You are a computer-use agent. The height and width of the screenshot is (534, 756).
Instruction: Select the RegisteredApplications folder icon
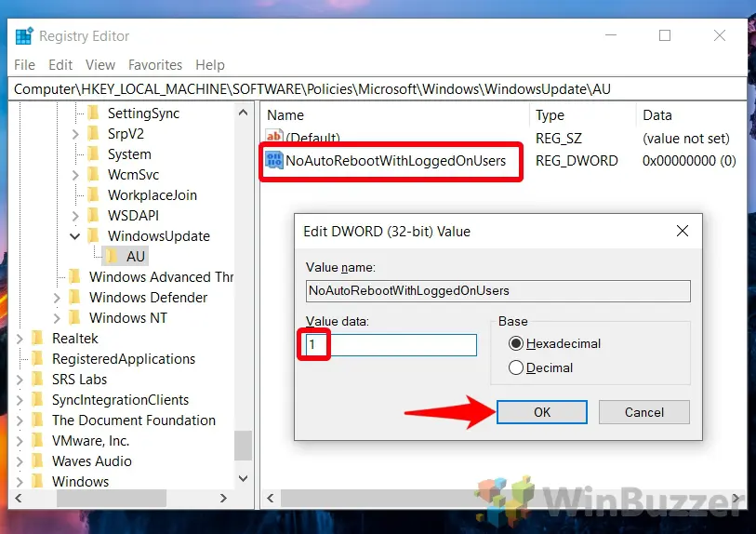[38, 359]
